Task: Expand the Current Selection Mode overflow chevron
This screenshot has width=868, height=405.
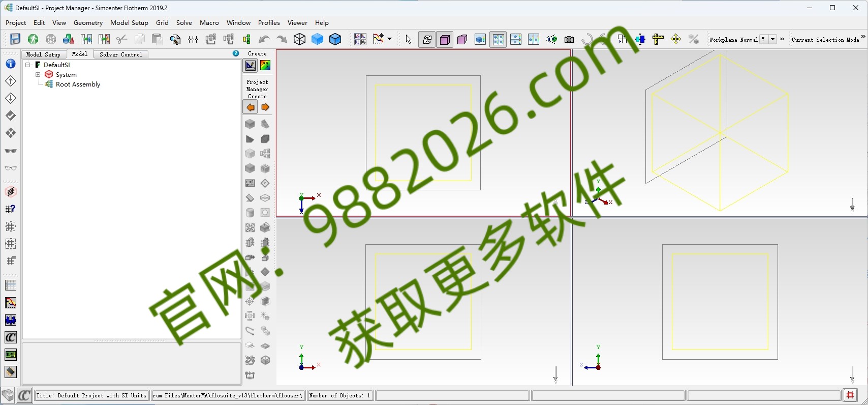Action: [863, 37]
